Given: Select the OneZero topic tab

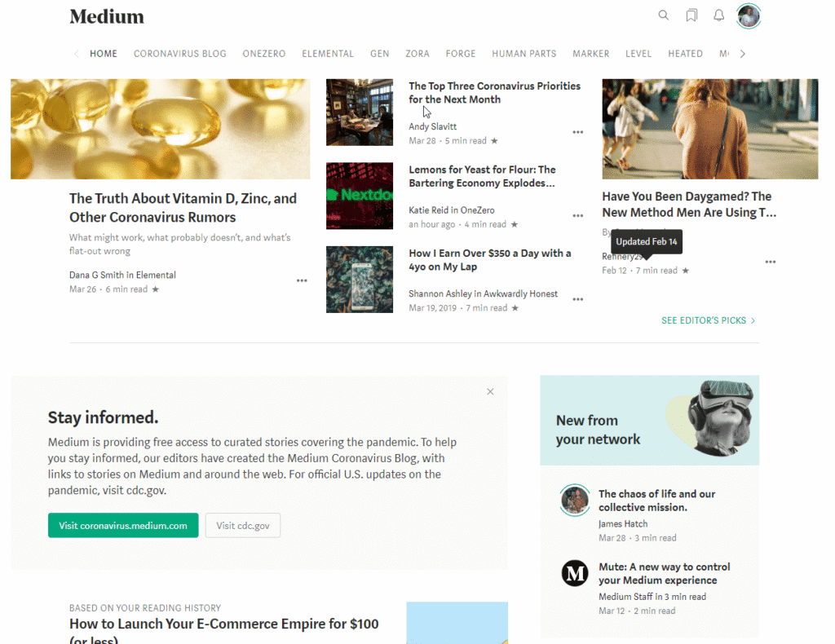Looking at the screenshot, I should [x=263, y=54].
